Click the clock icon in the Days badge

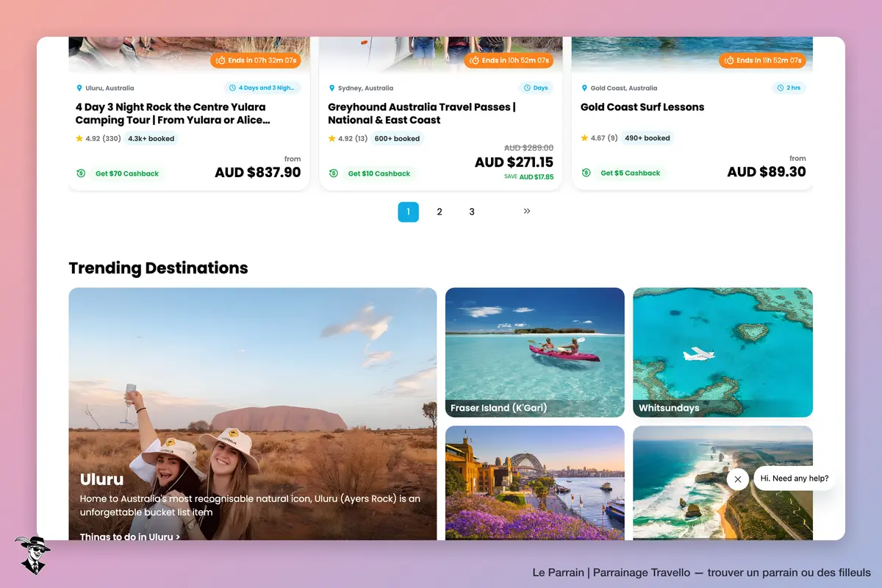point(527,88)
